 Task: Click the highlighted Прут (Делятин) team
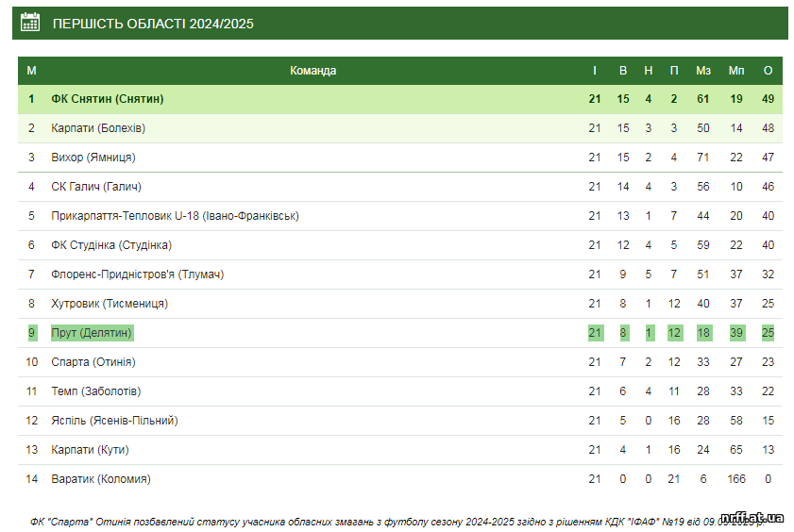point(92,333)
